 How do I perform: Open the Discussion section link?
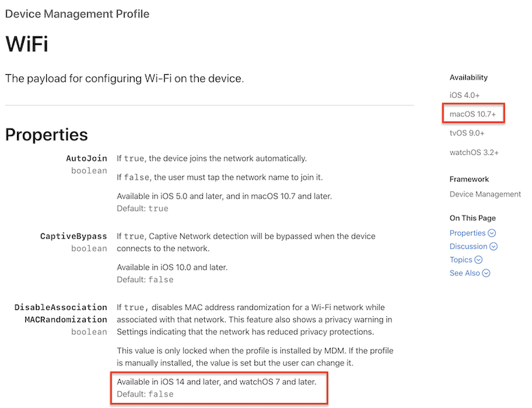[x=468, y=247]
